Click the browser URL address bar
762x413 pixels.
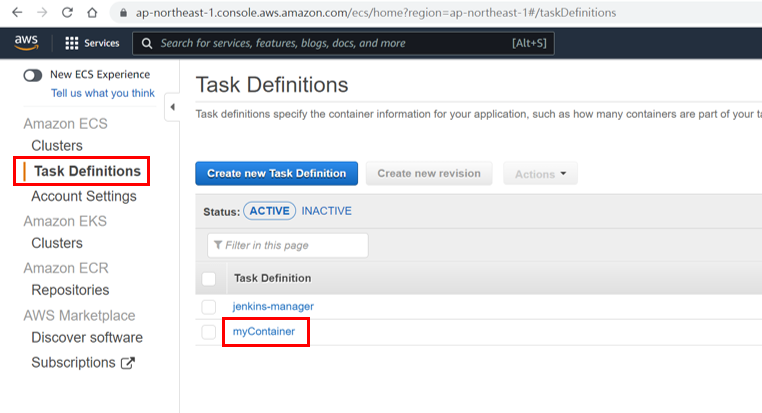[376, 13]
